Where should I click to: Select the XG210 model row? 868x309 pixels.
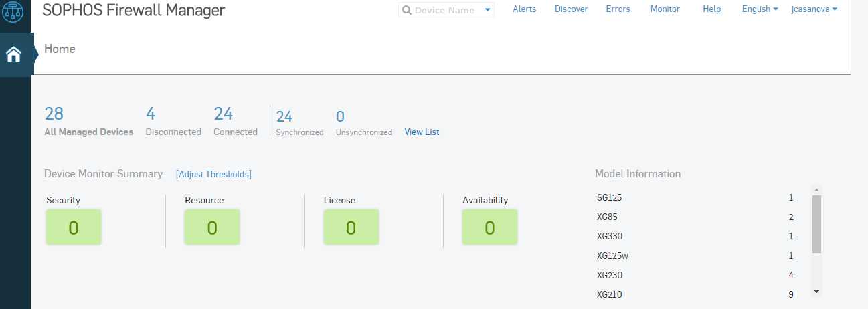[x=695, y=294]
